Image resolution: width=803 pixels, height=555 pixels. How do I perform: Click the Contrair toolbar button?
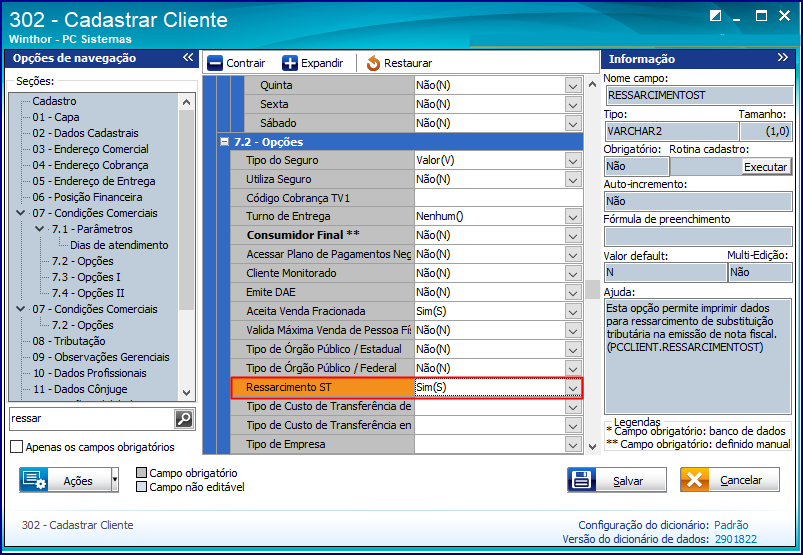236,63
